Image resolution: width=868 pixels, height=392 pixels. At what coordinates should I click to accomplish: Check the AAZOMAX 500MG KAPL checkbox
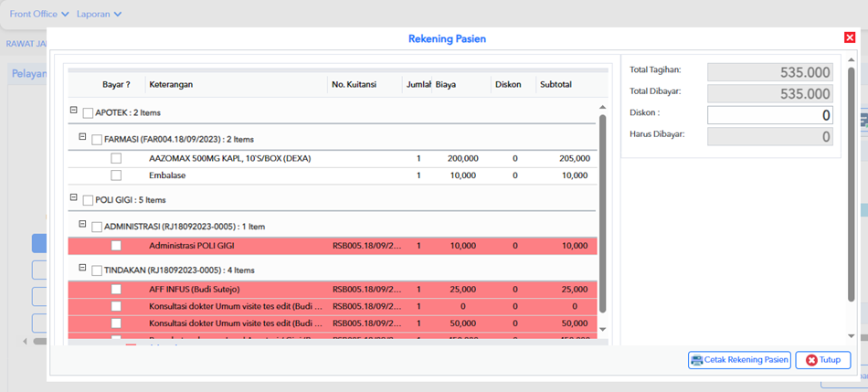(x=116, y=158)
